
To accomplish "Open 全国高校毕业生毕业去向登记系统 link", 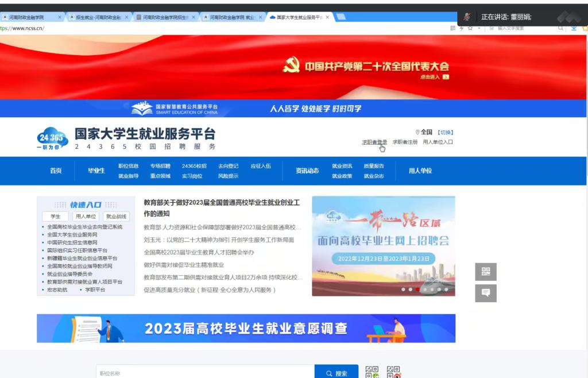I will [x=85, y=227].
